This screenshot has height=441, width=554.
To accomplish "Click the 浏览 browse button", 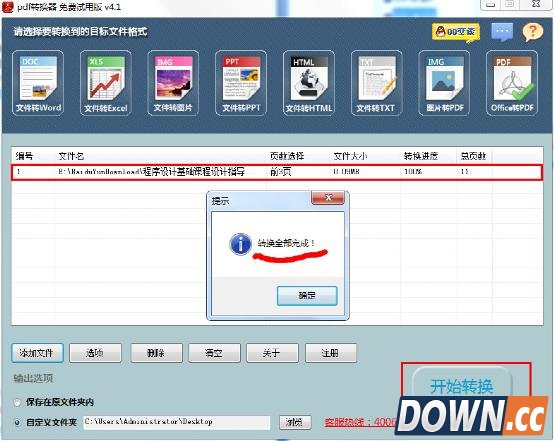I will tap(295, 422).
